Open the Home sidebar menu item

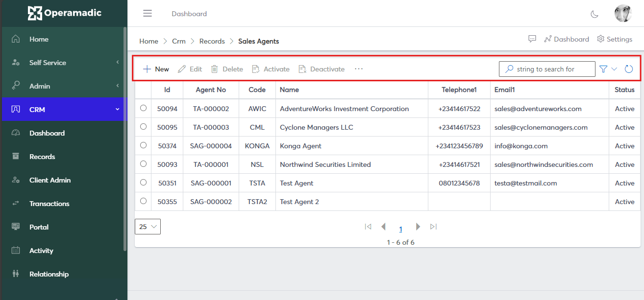point(62,39)
